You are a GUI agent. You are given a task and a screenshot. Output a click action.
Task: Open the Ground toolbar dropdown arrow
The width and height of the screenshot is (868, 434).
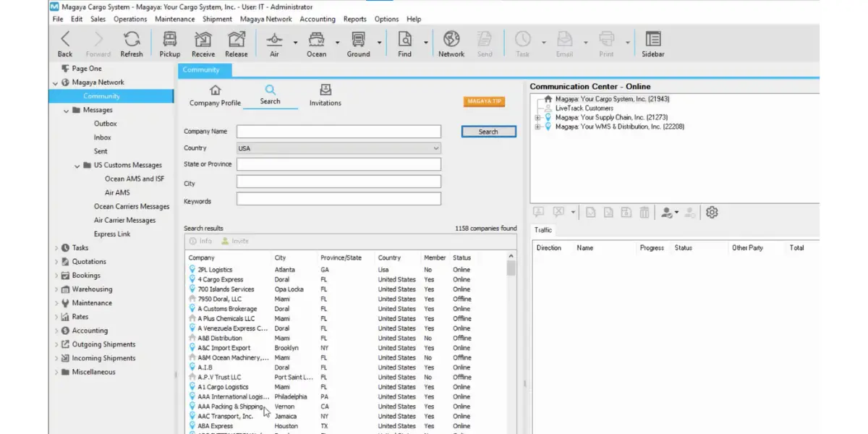click(380, 43)
